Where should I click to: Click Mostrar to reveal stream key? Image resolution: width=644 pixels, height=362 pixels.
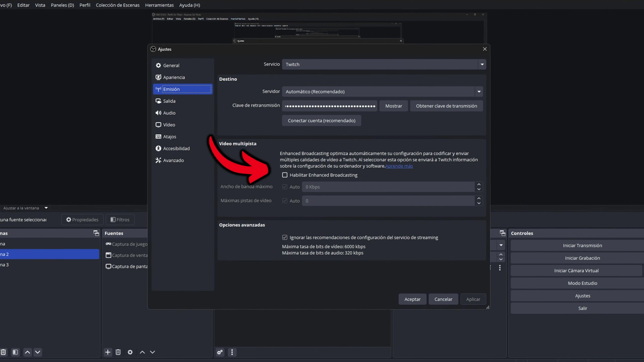[394, 106]
